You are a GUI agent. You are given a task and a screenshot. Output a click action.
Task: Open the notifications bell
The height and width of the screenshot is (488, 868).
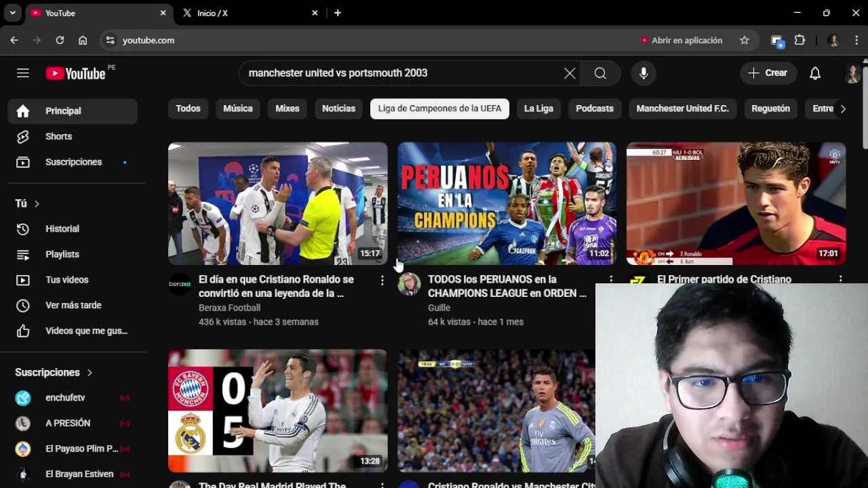pyautogui.click(x=815, y=73)
